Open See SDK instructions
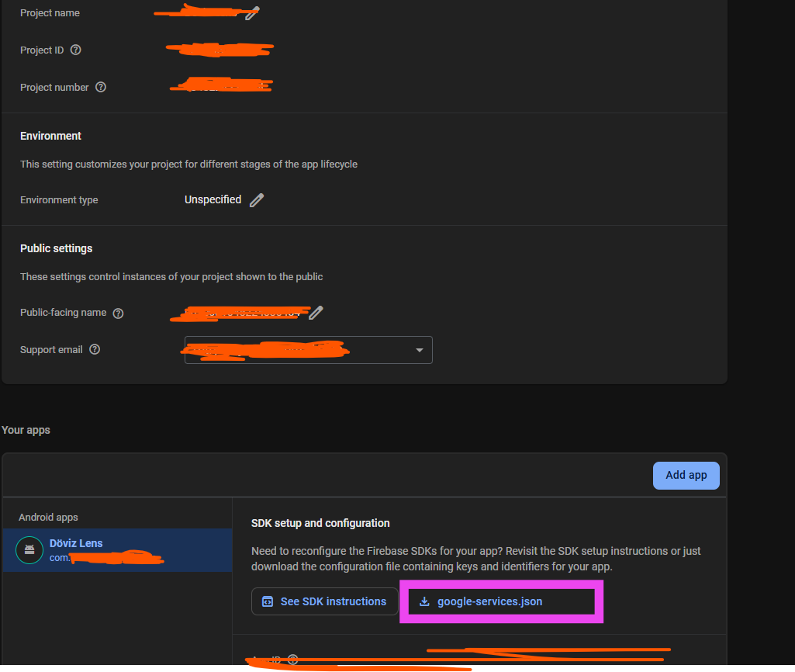795x672 pixels. pyautogui.click(x=324, y=601)
